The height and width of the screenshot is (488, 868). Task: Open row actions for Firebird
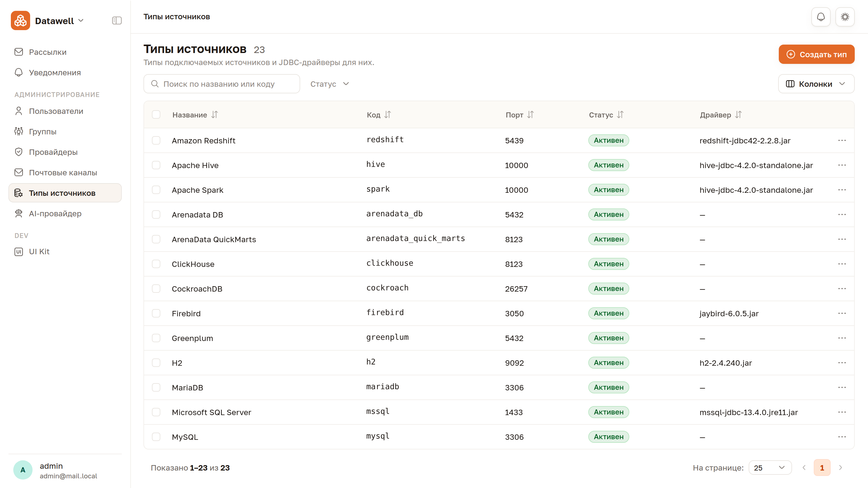[842, 313]
